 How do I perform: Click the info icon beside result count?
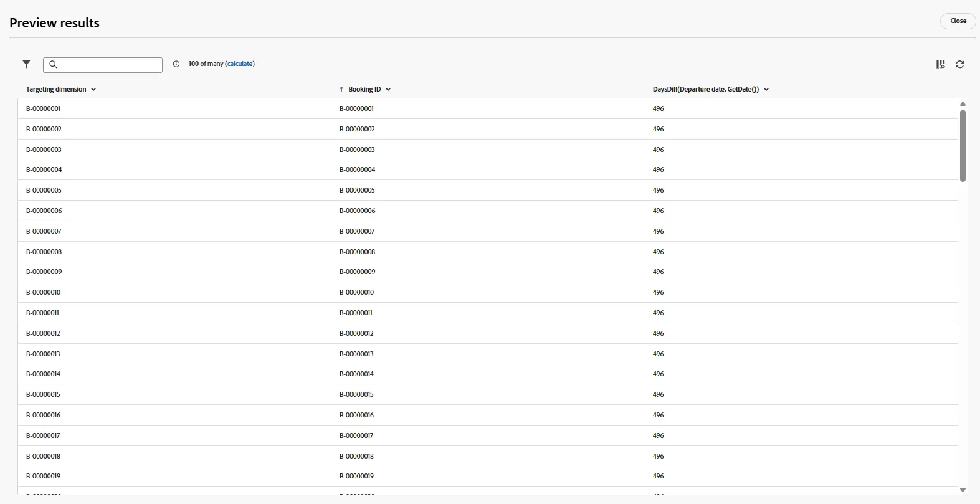(x=176, y=64)
